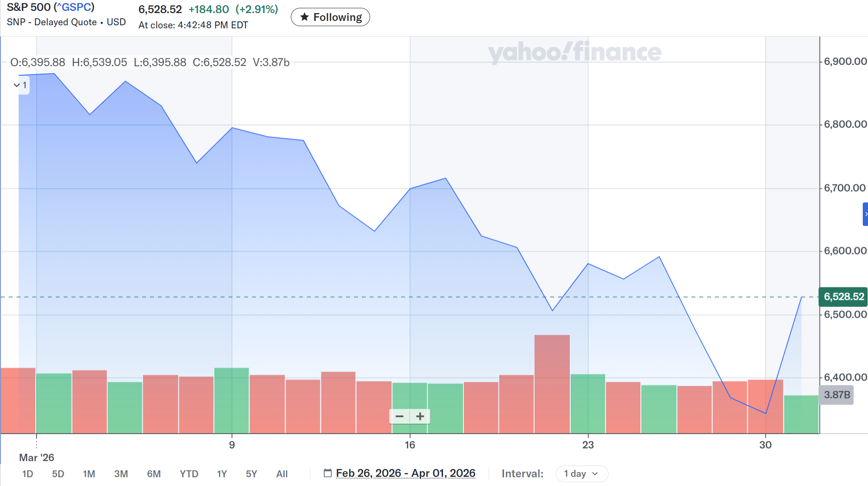The image size is (868, 486).
Task: Collapse the chart legend chevron labeled 1
Action: (x=17, y=85)
